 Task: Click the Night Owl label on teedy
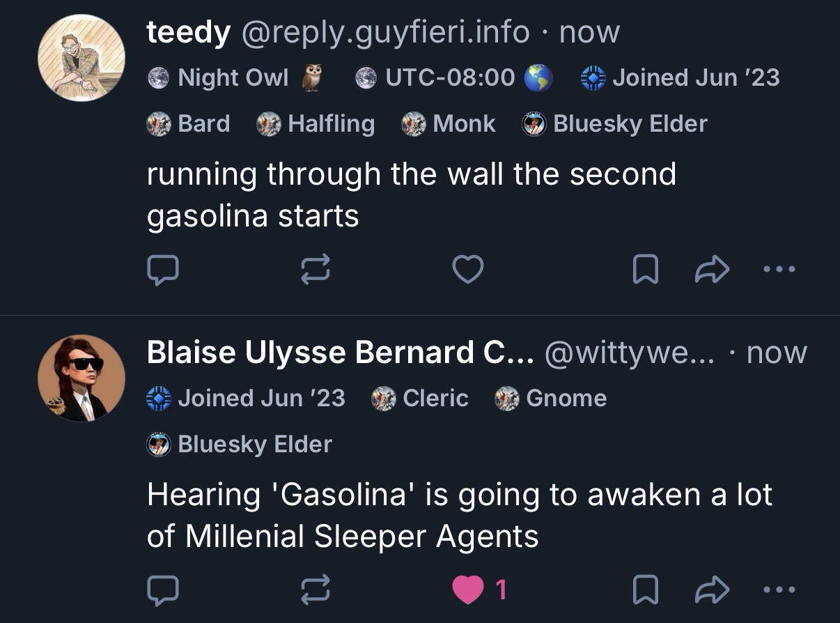(x=233, y=78)
